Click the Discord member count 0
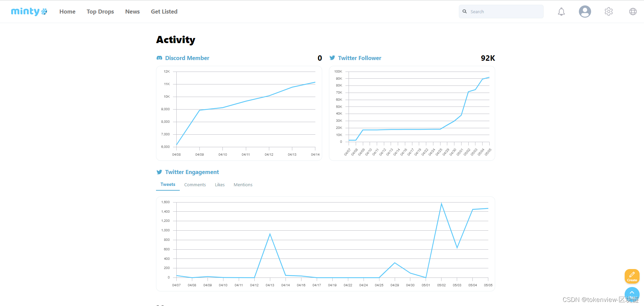Viewport: 644px width, 306px height. coord(320,58)
